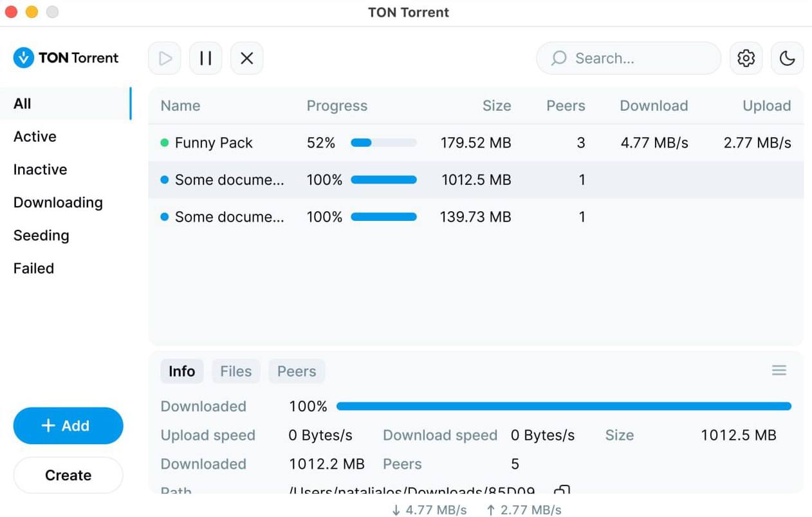Select the Funny Pack torrent row

click(x=214, y=143)
